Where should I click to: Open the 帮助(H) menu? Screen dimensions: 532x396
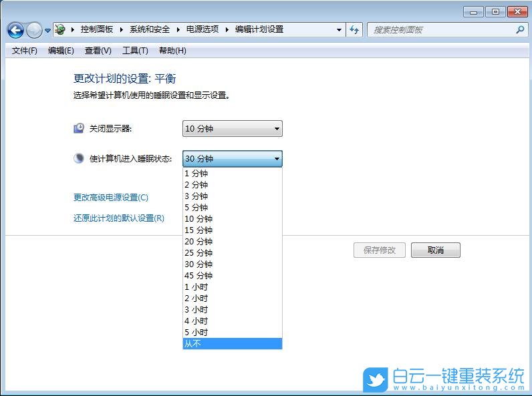pyautogui.click(x=172, y=51)
